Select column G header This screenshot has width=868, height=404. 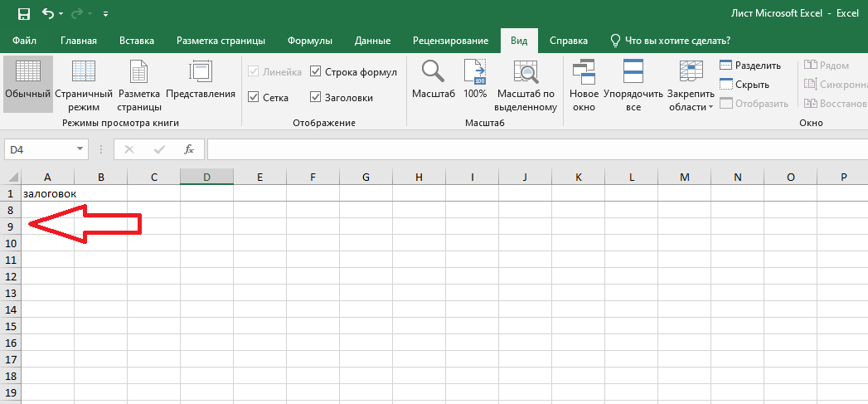tap(366, 178)
